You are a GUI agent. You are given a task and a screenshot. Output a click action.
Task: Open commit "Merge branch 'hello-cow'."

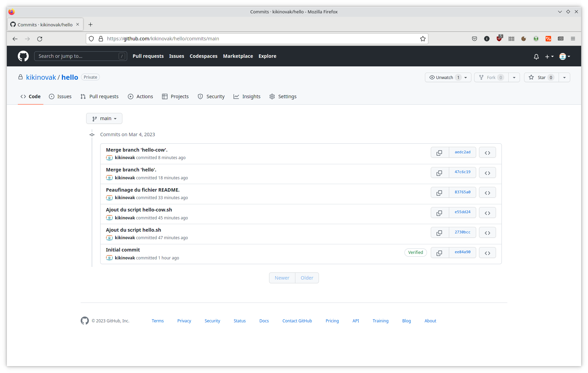[x=137, y=150]
